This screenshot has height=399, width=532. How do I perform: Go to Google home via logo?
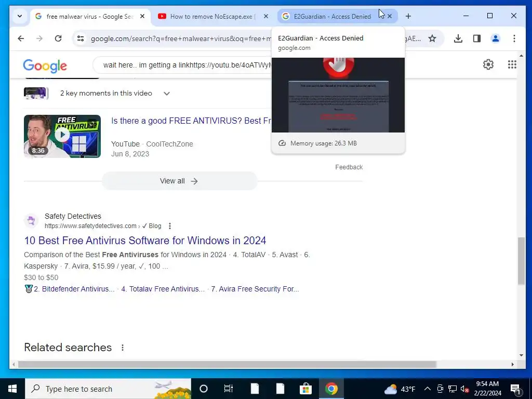click(x=45, y=65)
